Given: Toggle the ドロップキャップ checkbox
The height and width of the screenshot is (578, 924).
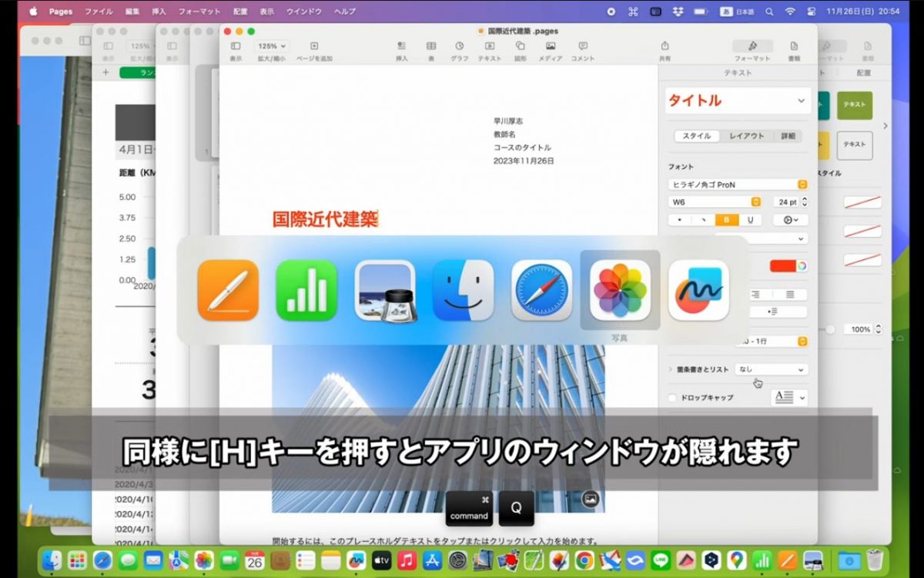Looking at the screenshot, I should point(672,398).
